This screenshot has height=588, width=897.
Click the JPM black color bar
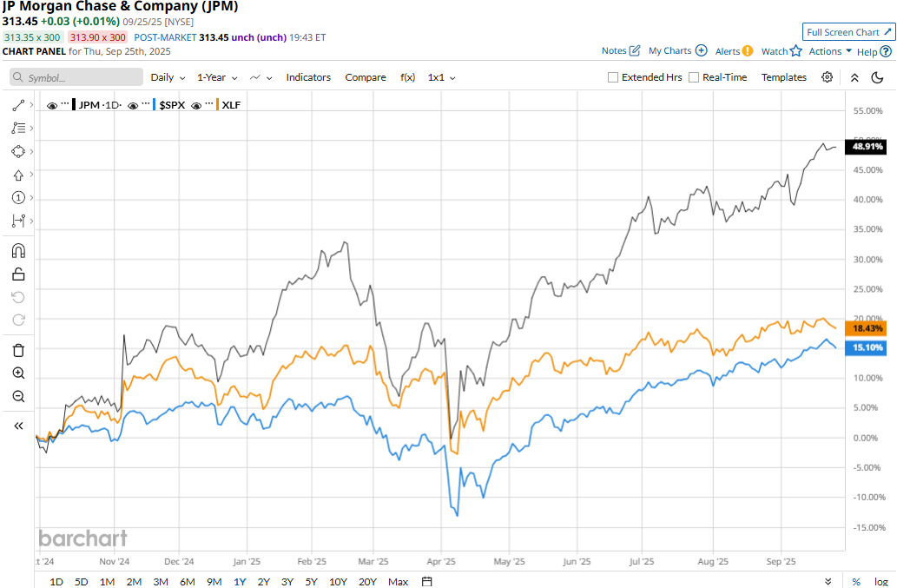click(x=74, y=105)
